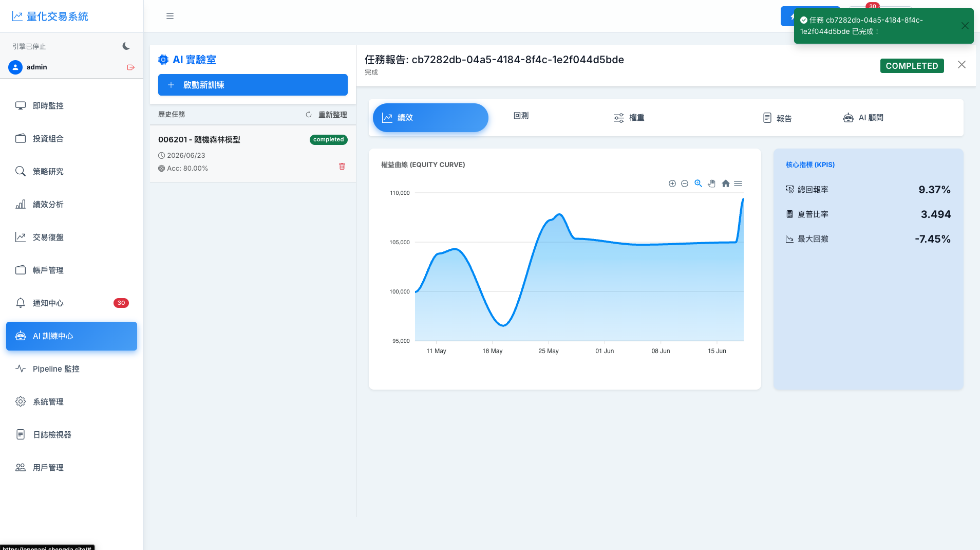
Task: Click the logout icon beside admin
Action: pos(131,67)
